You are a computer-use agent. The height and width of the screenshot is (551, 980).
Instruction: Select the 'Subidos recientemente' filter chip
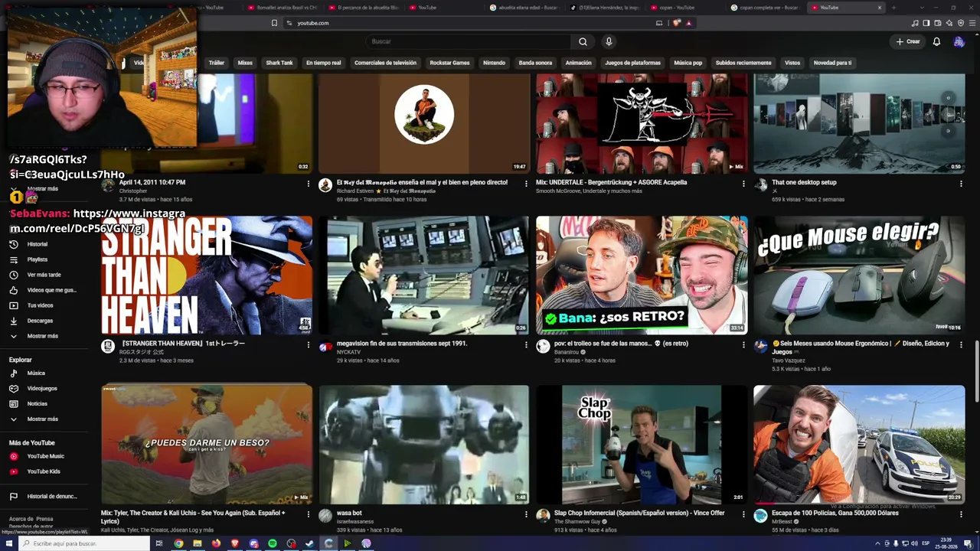743,63
